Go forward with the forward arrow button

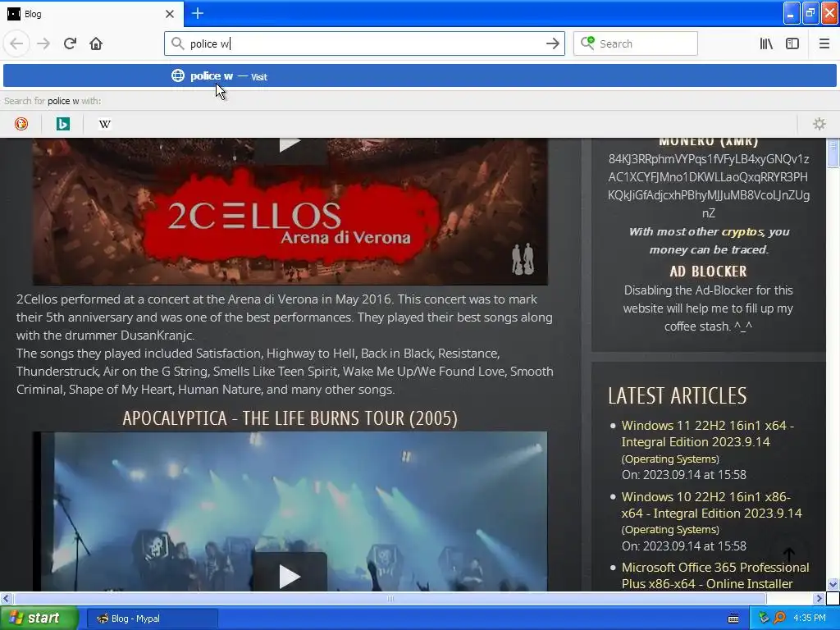coord(43,43)
